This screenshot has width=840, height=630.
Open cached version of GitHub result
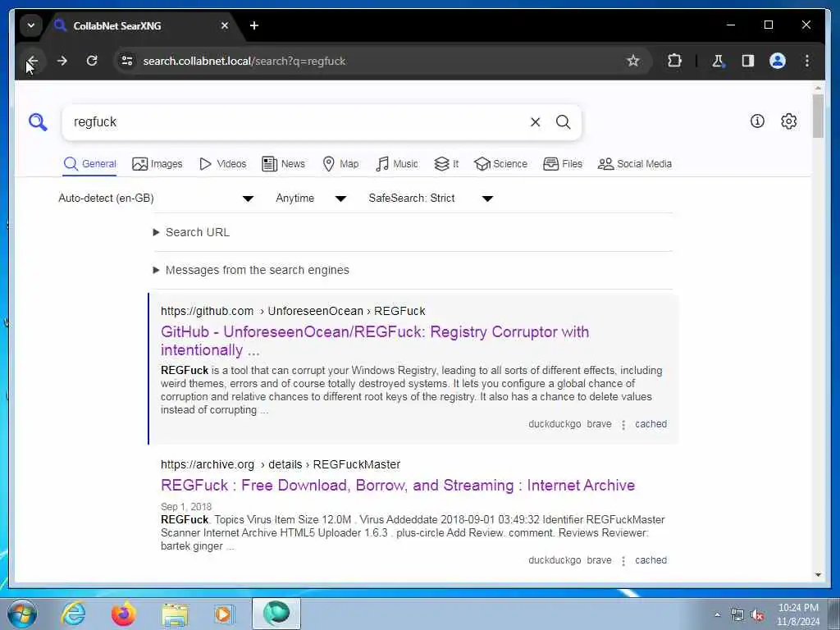651,424
